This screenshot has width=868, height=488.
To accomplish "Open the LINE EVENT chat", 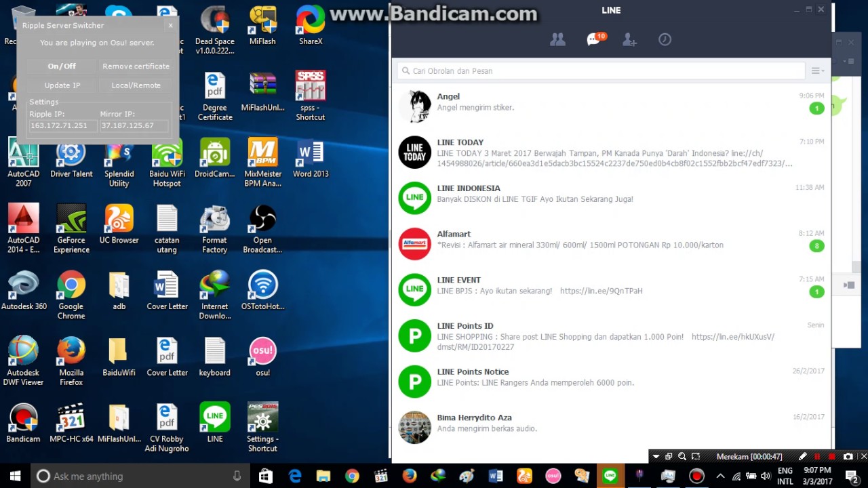I will tap(611, 289).
